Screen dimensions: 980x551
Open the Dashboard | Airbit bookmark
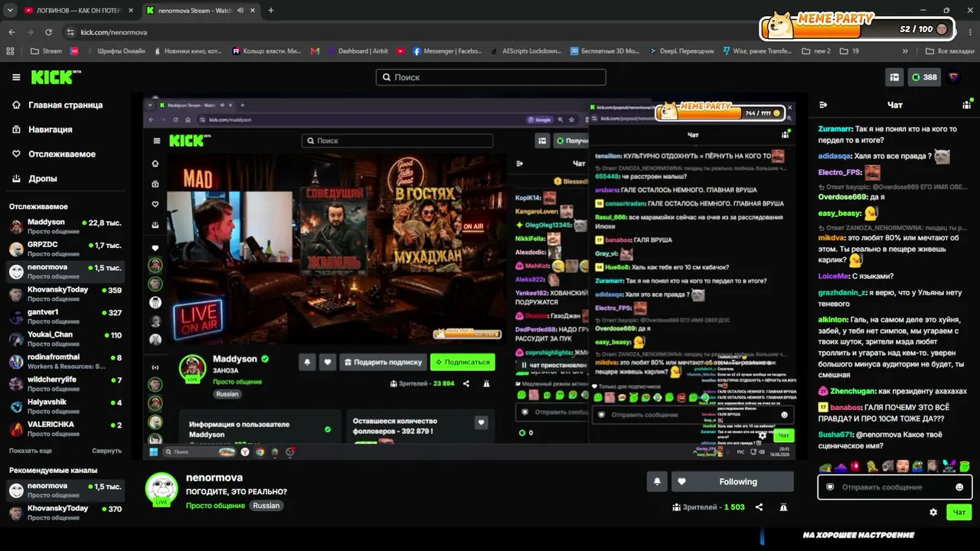coord(357,51)
